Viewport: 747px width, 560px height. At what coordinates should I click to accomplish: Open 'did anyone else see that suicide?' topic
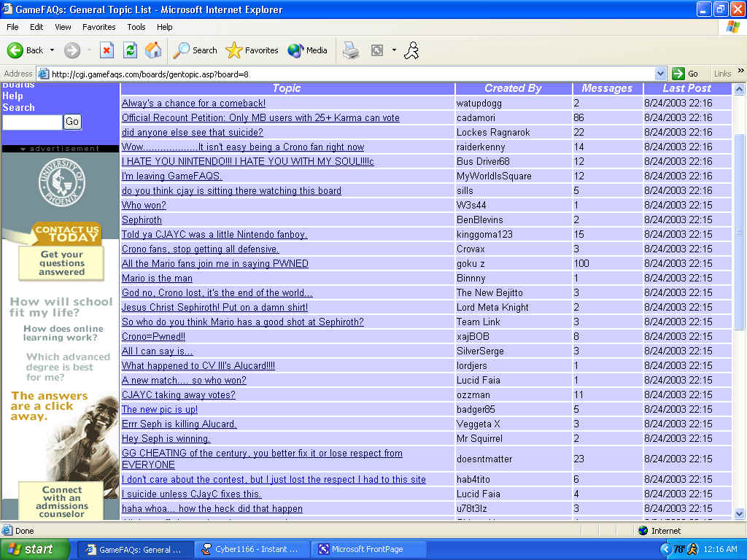pyautogui.click(x=193, y=133)
